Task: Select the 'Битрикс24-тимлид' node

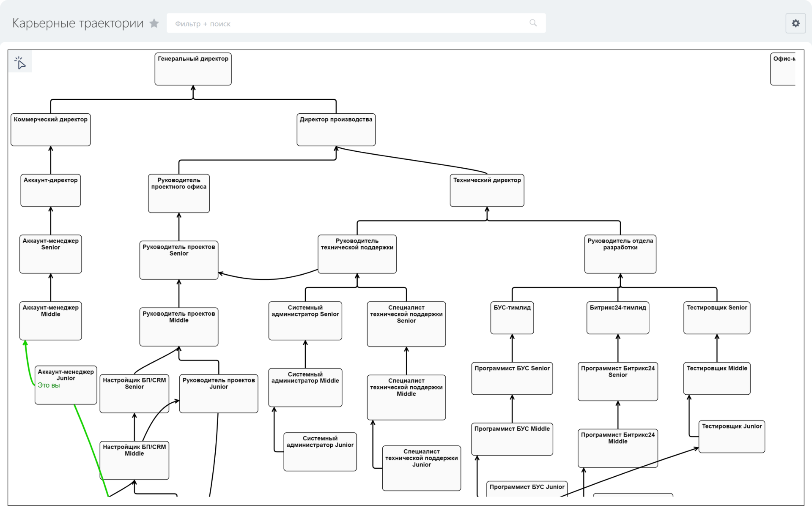Action: tap(618, 318)
